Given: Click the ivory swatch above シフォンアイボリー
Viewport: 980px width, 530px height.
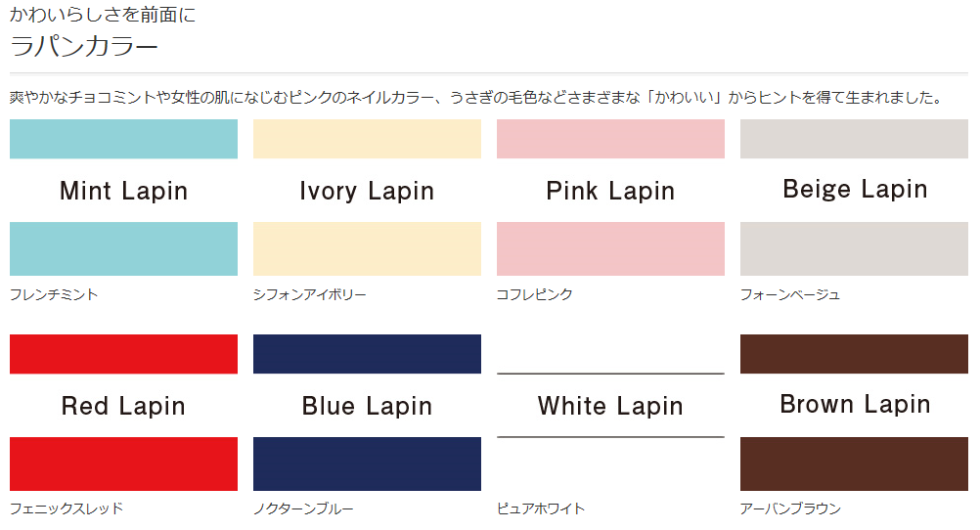Looking at the screenshot, I should point(367,248).
